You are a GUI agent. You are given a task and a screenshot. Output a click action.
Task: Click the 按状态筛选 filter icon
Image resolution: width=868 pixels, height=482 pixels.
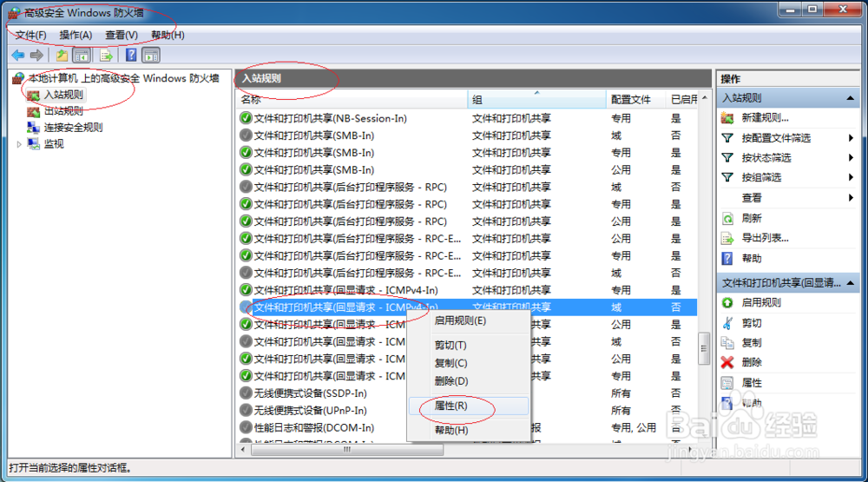(x=727, y=158)
